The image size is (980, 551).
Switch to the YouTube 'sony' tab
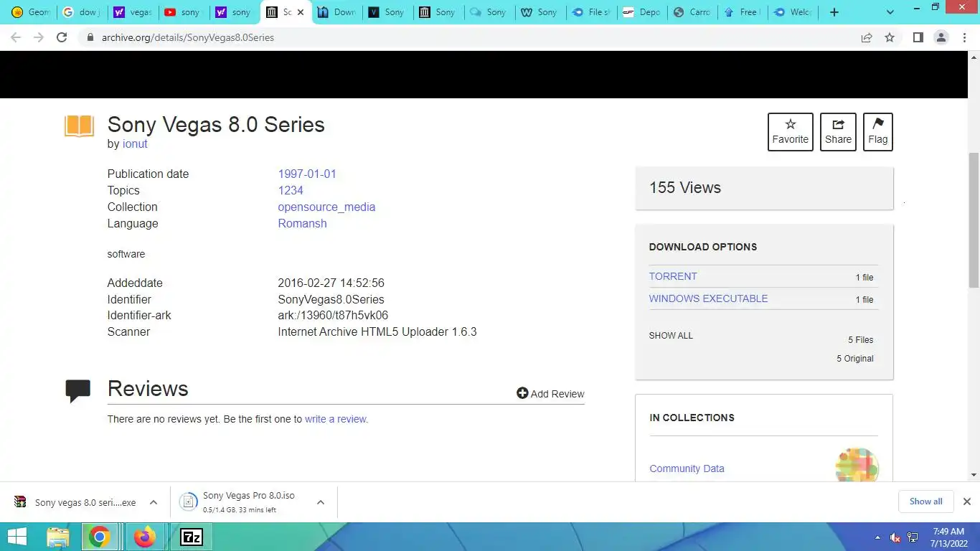[x=183, y=12]
